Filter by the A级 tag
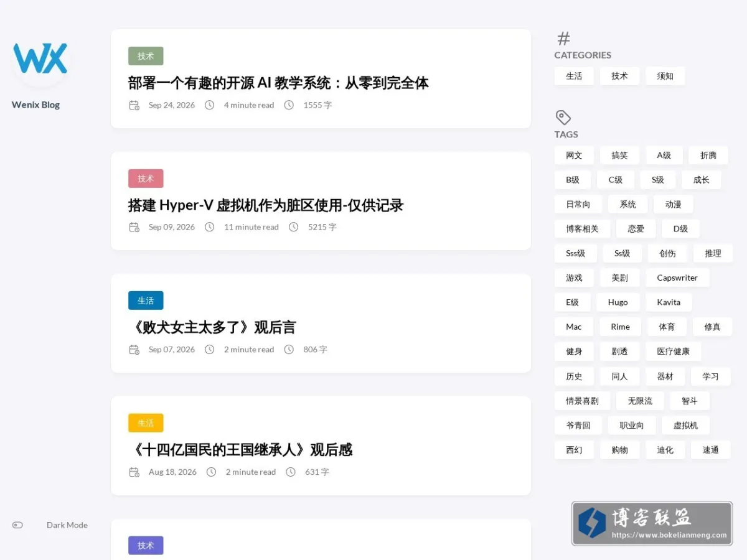Screen dimensions: 747x560 (664, 156)
